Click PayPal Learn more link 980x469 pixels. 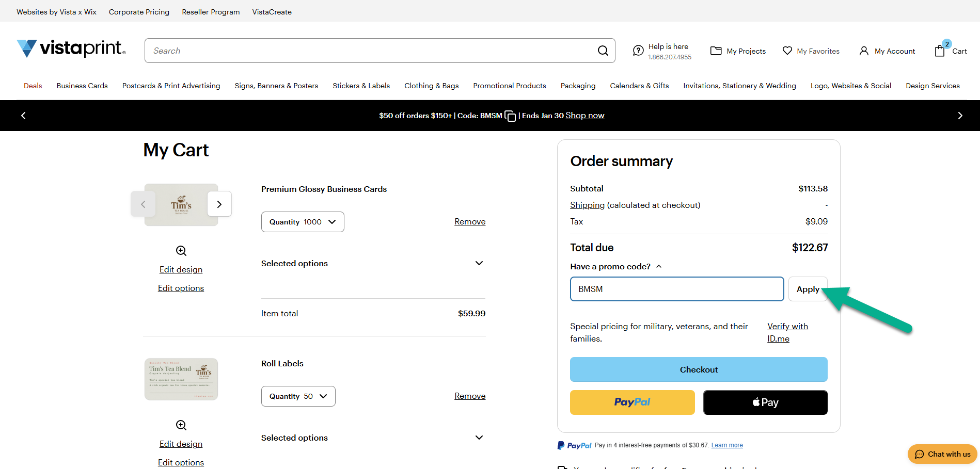tap(727, 445)
